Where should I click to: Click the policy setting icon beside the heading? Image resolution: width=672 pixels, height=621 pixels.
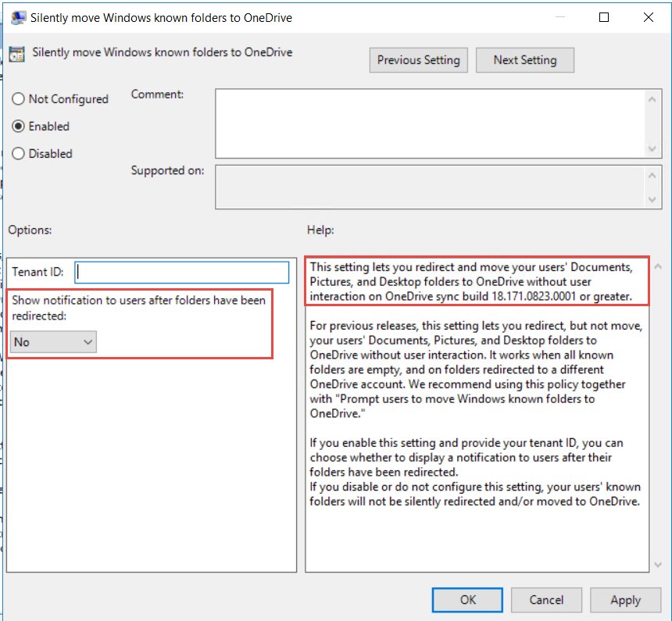pos(16,54)
